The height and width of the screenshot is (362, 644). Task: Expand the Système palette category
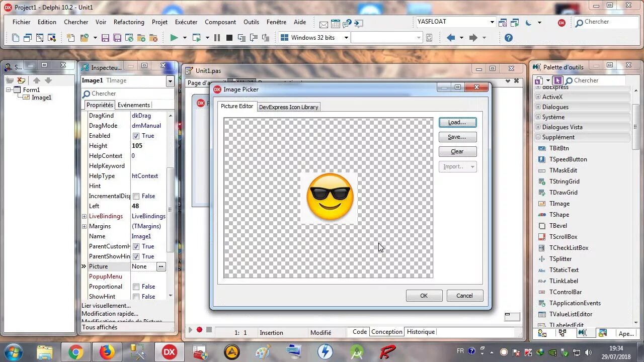tap(538, 117)
